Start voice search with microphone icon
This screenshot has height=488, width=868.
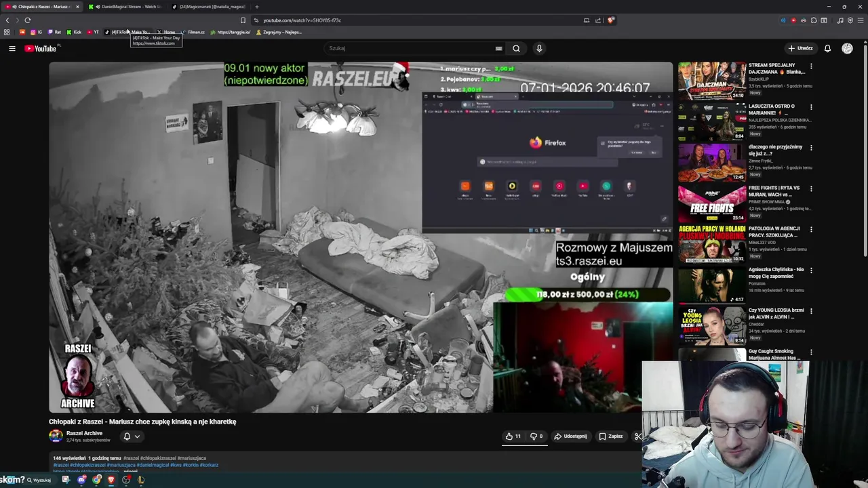(539, 48)
